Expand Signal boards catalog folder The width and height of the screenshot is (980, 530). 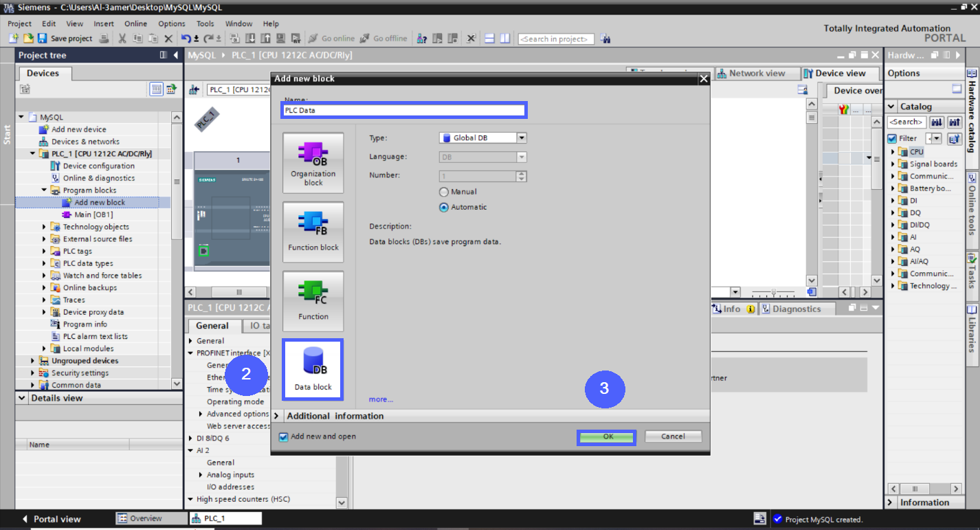tap(893, 164)
